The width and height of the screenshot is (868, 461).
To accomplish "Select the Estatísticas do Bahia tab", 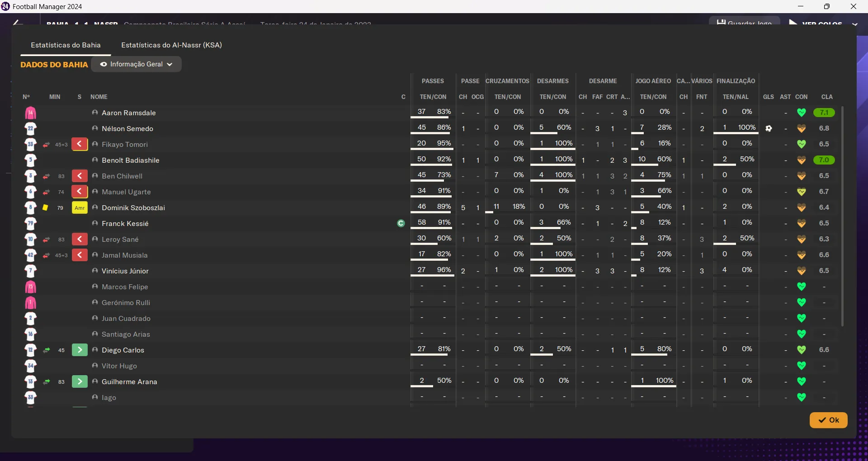I will pos(66,45).
